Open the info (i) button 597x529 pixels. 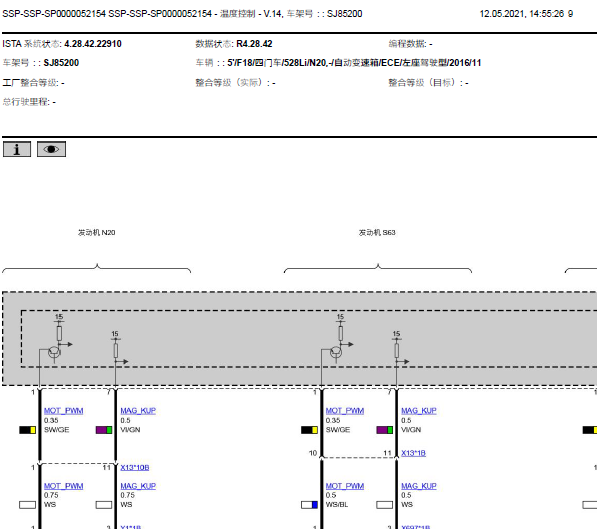coord(17,149)
